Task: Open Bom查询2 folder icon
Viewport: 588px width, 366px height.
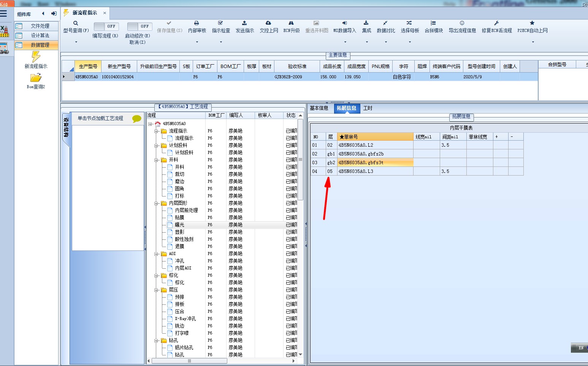Action: 36,78
